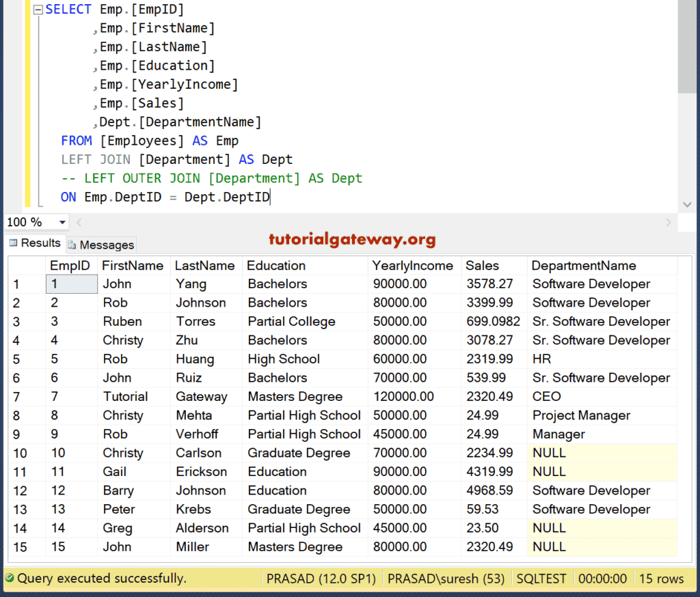Place cursor on the LEFT JOIN line

click(176, 160)
